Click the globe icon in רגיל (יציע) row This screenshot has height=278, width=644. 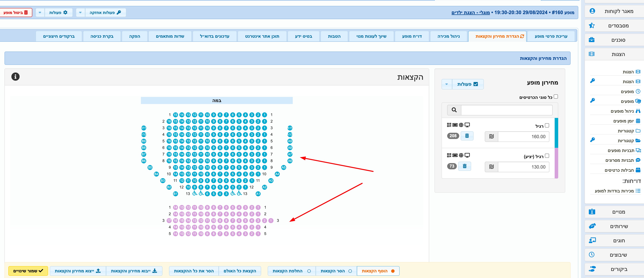461,155
